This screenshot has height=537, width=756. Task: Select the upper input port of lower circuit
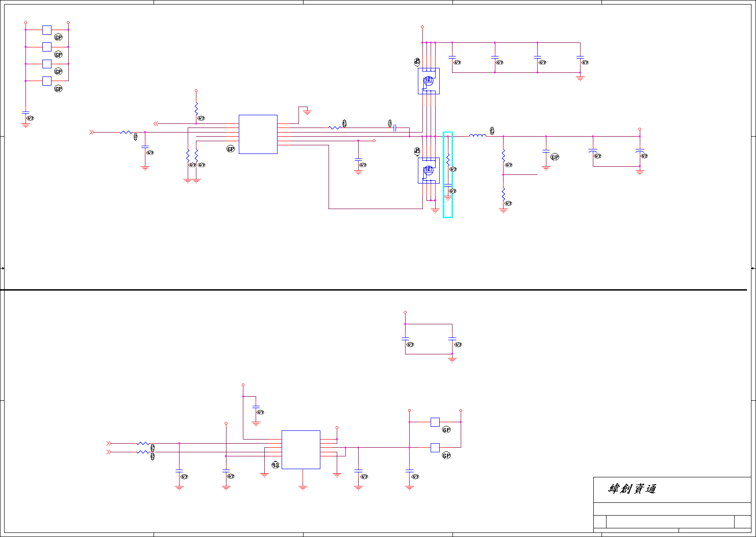tap(108, 443)
